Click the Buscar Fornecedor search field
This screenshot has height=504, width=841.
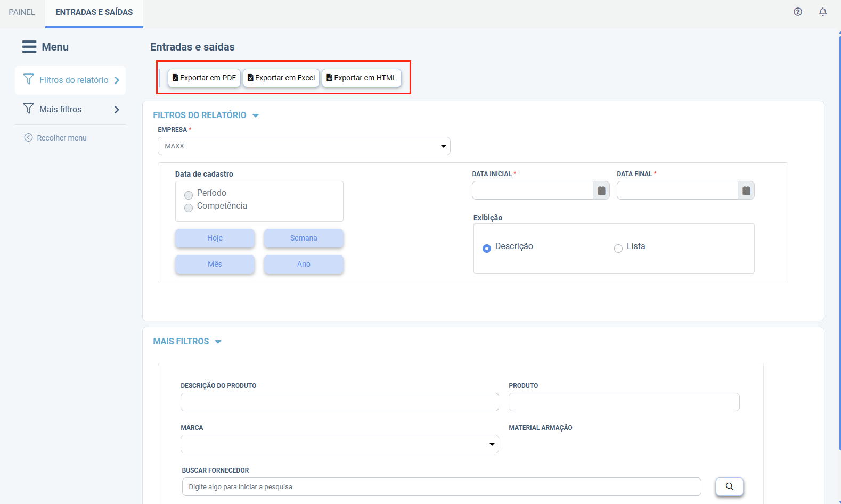(442, 486)
